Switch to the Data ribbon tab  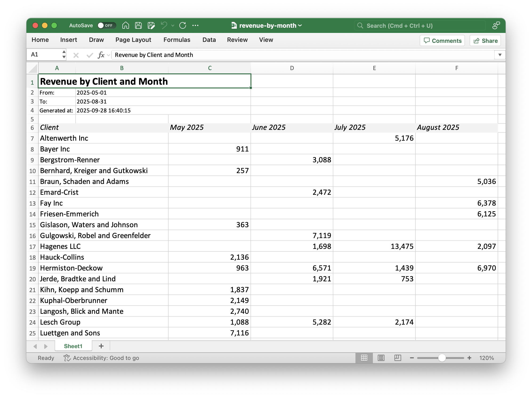point(209,40)
